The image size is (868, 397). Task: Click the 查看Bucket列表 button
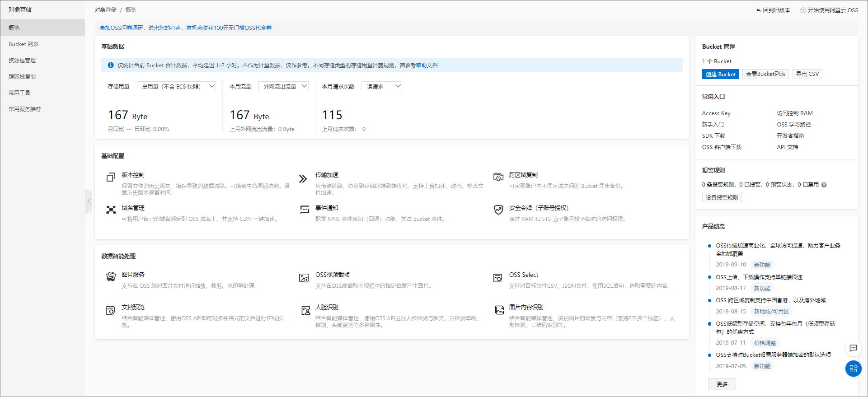pos(765,74)
